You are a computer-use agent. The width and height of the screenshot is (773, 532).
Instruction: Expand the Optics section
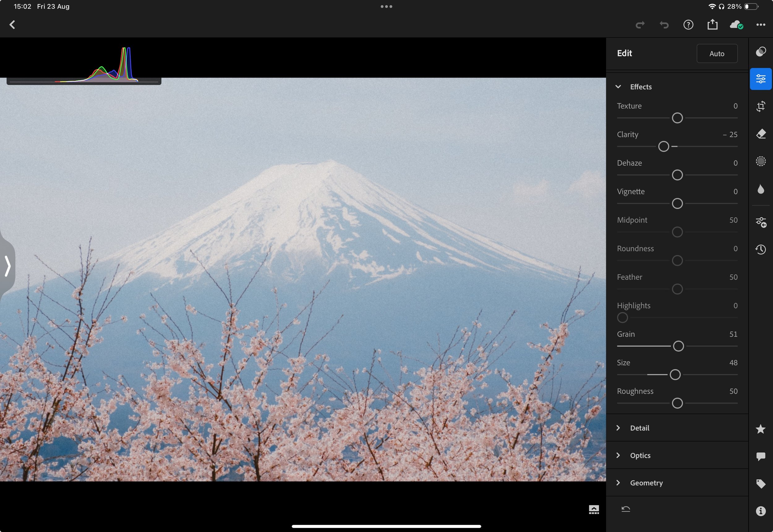coord(618,455)
